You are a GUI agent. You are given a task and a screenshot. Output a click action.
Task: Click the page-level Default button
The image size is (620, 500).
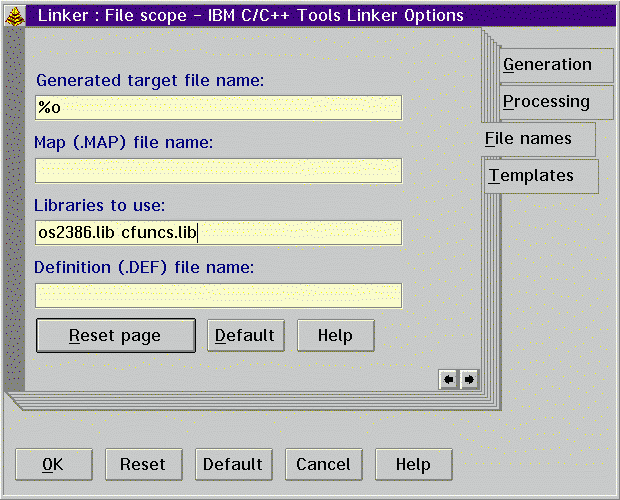[x=246, y=336]
